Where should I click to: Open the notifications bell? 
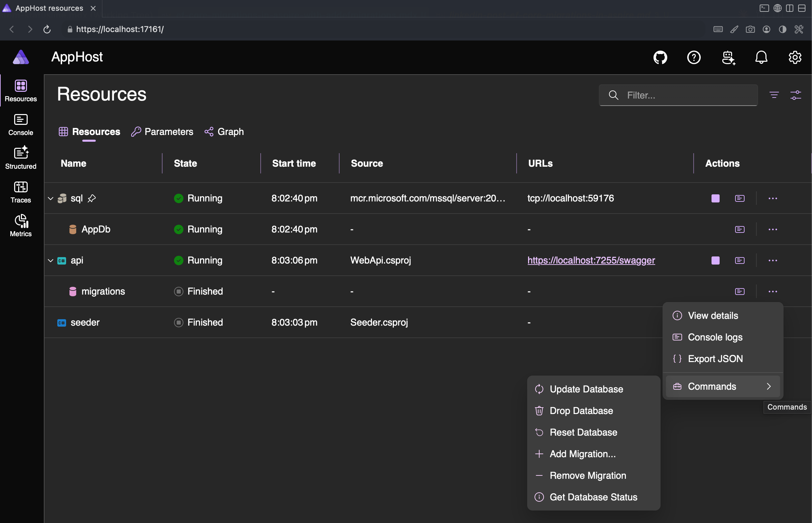click(761, 57)
